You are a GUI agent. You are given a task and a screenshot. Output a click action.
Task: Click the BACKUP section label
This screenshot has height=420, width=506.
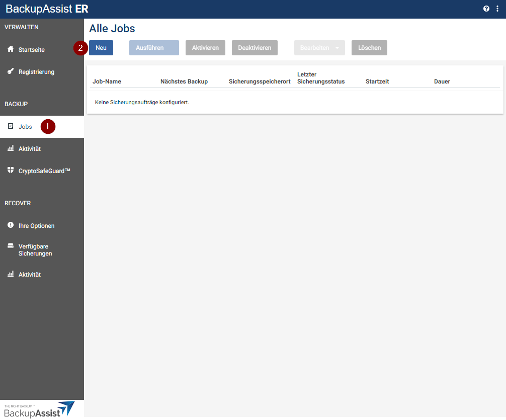click(16, 104)
